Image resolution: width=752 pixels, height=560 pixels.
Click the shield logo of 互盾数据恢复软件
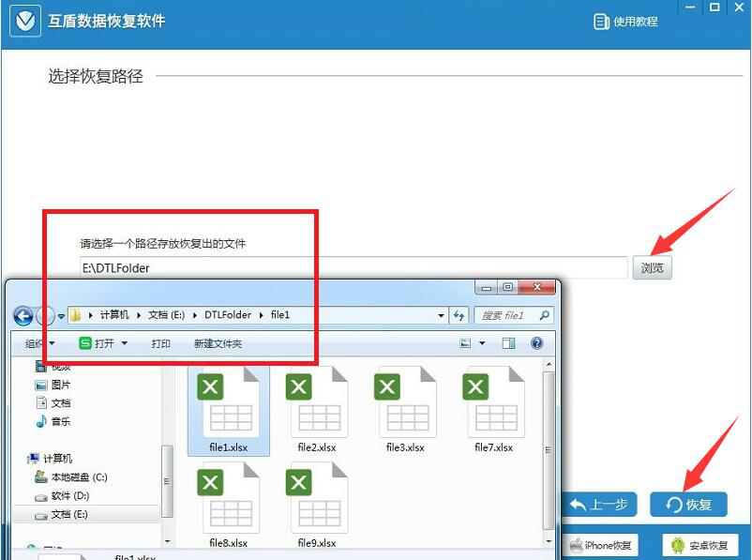tap(25, 21)
